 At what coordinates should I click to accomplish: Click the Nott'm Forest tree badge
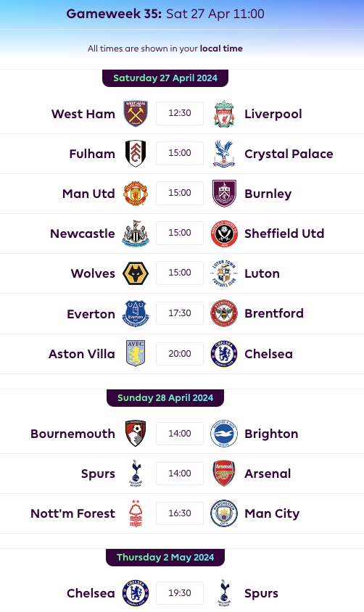click(x=136, y=513)
